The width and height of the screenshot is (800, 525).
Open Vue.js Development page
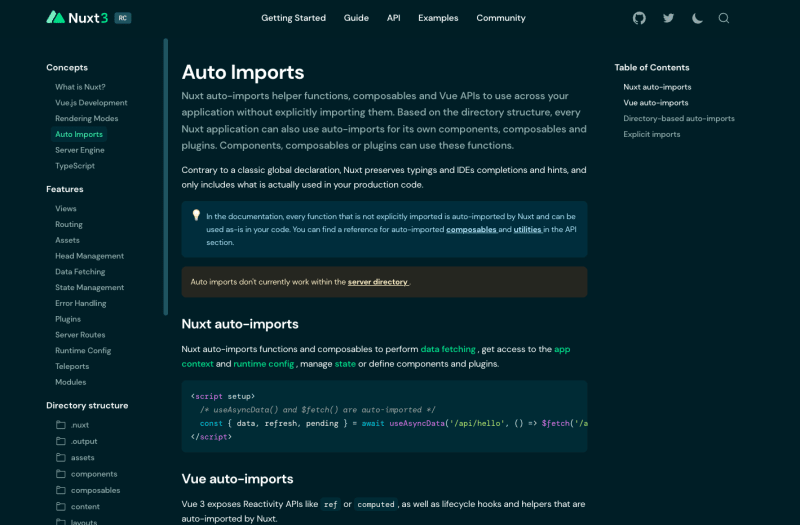click(x=91, y=103)
